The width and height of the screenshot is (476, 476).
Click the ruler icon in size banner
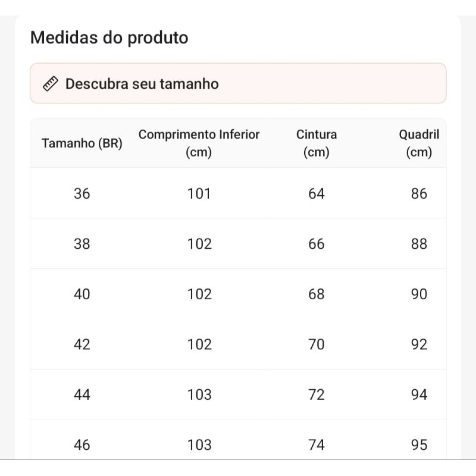[50, 84]
